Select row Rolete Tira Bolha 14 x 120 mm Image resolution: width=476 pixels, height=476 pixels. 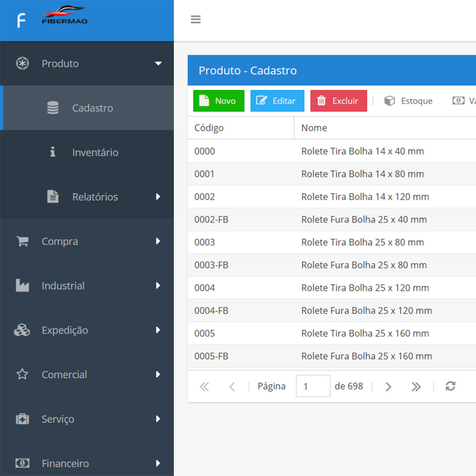coord(332,197)
